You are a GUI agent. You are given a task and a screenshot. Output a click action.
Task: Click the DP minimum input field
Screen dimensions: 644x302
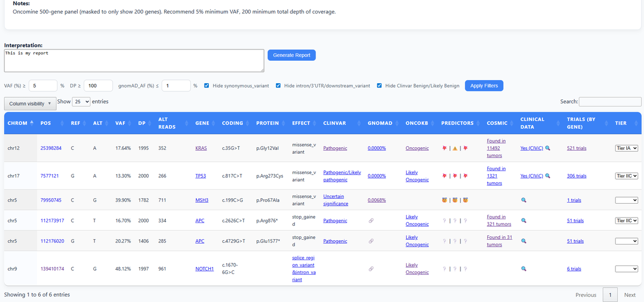(x=98, y=85)
